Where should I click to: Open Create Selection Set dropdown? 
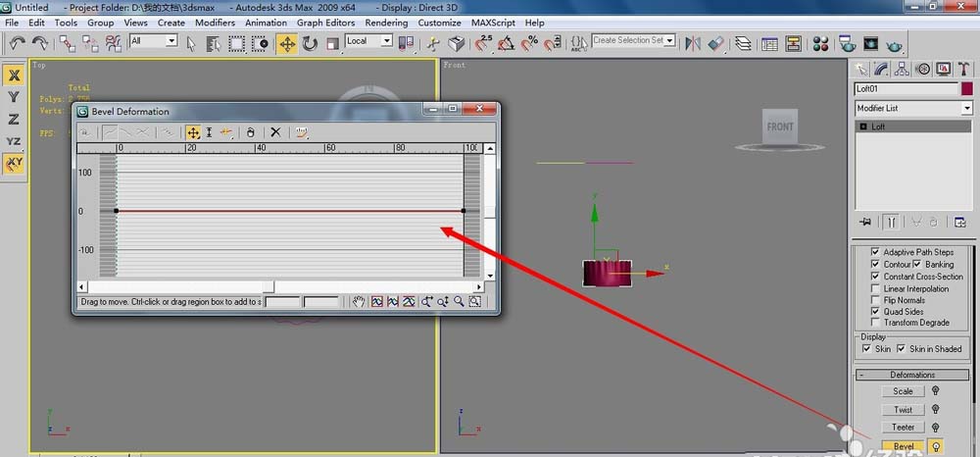(670, 40)
